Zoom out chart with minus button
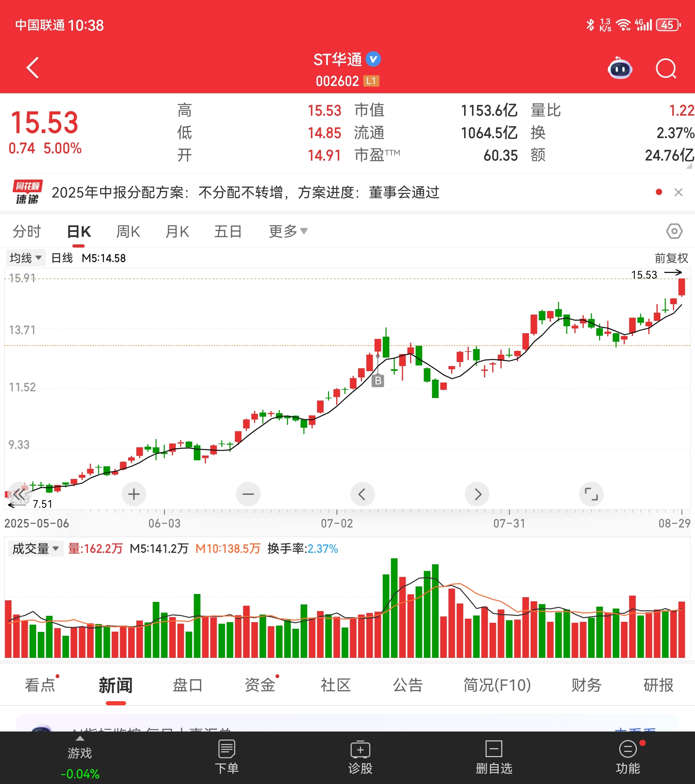Image resolution: width=695 pixels, height=784 pixels. (x=248, y=494)
